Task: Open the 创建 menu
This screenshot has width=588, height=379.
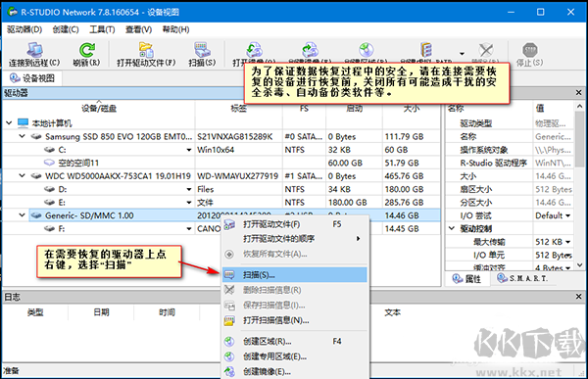Action: coord(66,29)
